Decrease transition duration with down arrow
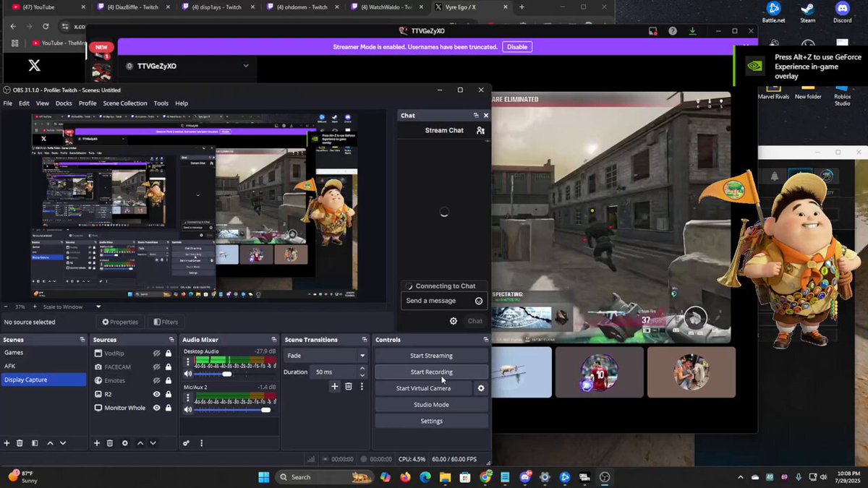 tap(362, 374)
